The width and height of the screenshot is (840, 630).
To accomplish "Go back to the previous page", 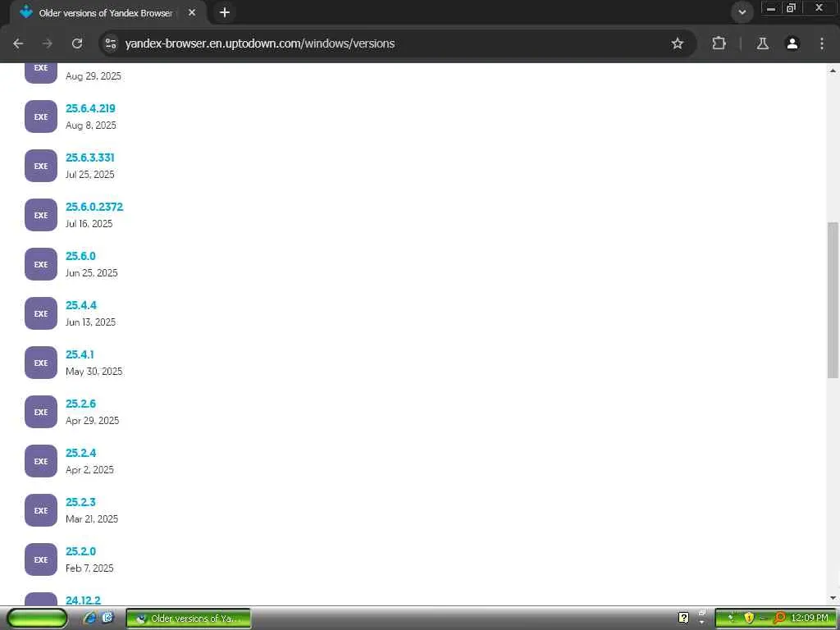I will tap(18, 43).
